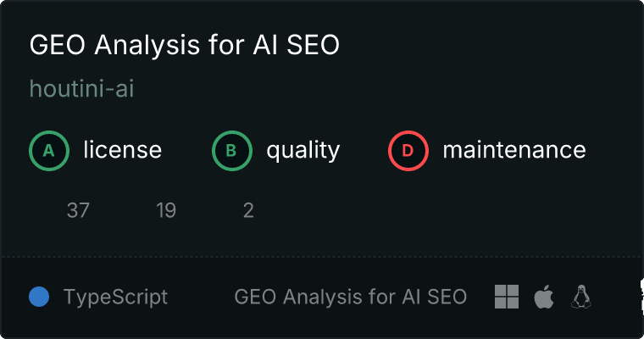Click the license score label

click(122, 150)
